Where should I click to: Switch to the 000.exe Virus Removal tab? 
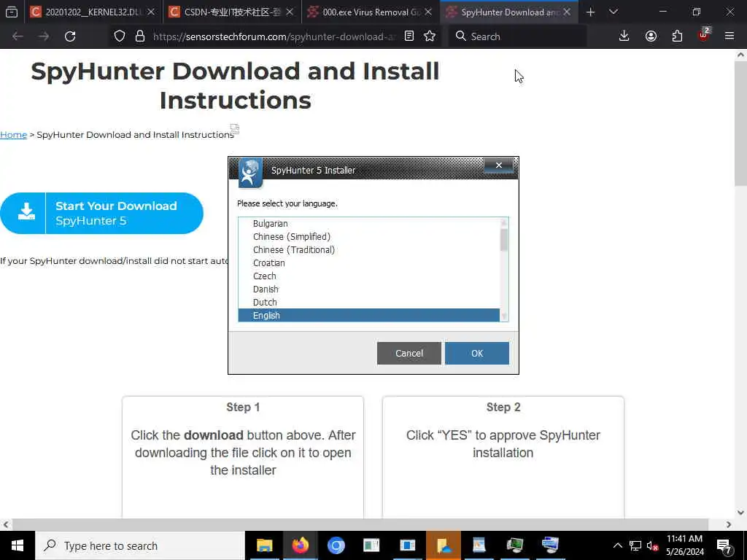[370, 12]
